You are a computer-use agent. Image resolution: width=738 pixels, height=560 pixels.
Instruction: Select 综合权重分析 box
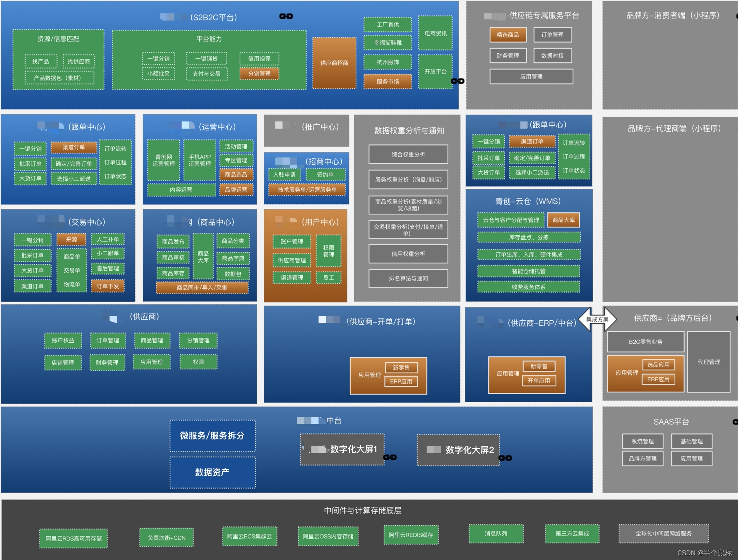click(x=408, y=155)
